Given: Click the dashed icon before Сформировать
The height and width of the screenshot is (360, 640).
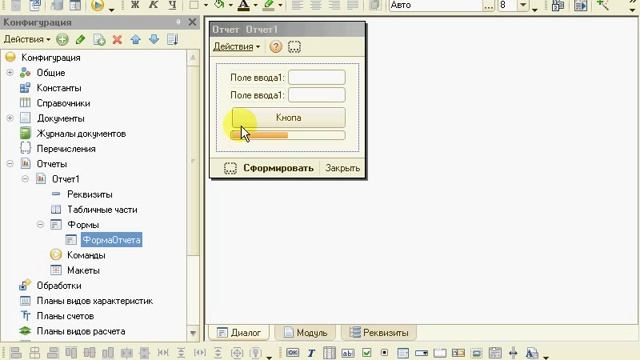Looking at the screenshot, I should point(230,168).
